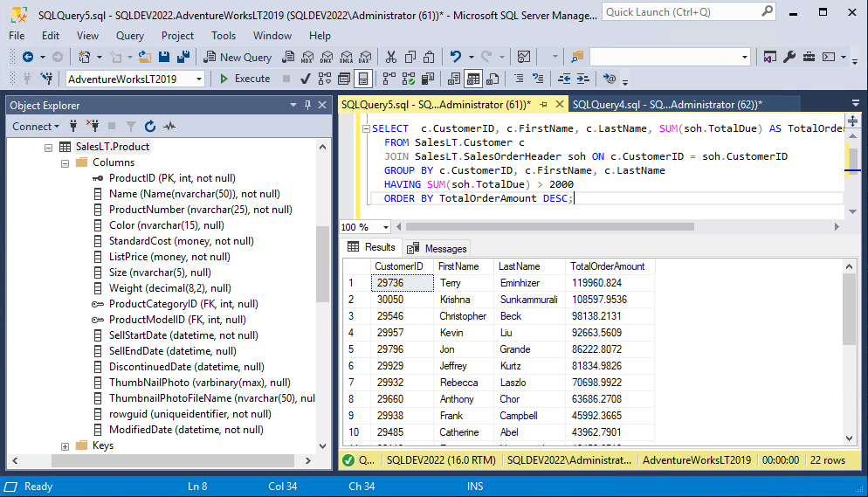This screenshot has height=497, width=868.
Task: Toggle Results to File mode
Action: (x=493, y=79)
